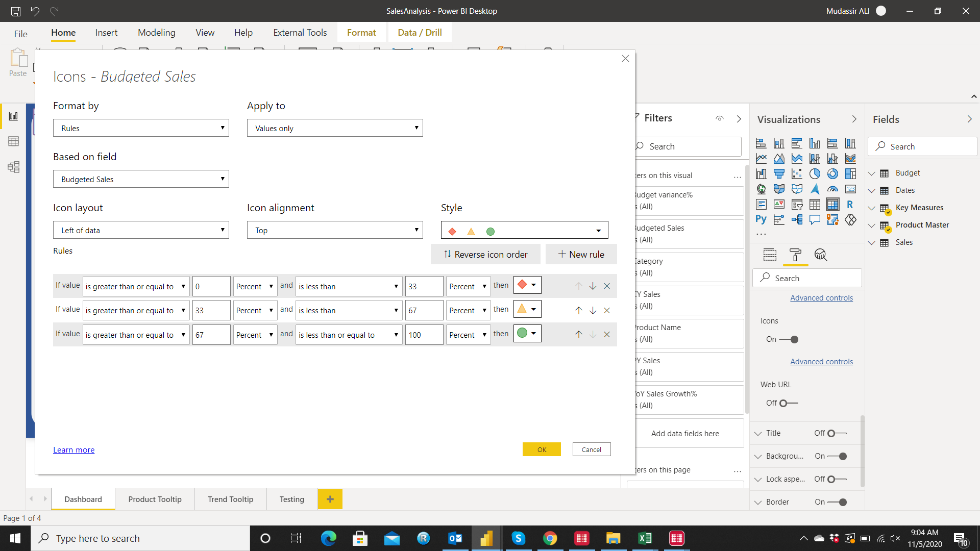Open the Modeling ribbon tab
The width and height of the screenshot is (980, 551).
coord(156,33)
